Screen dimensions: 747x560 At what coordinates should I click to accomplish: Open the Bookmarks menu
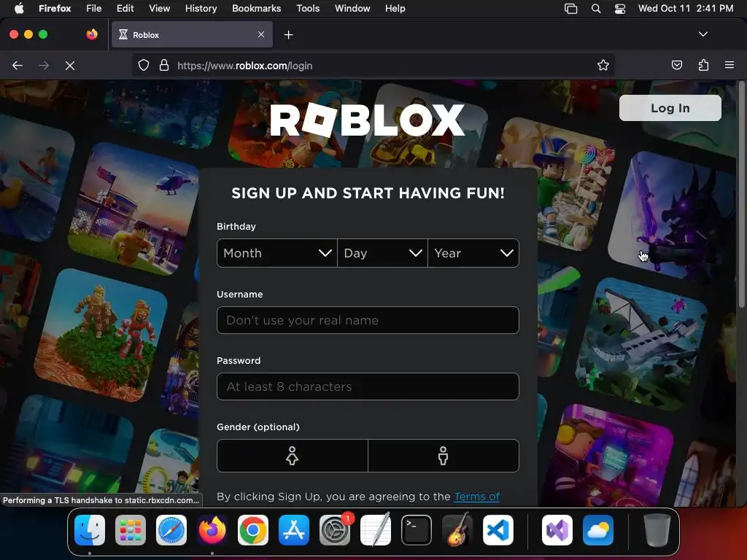coord(256,8)
